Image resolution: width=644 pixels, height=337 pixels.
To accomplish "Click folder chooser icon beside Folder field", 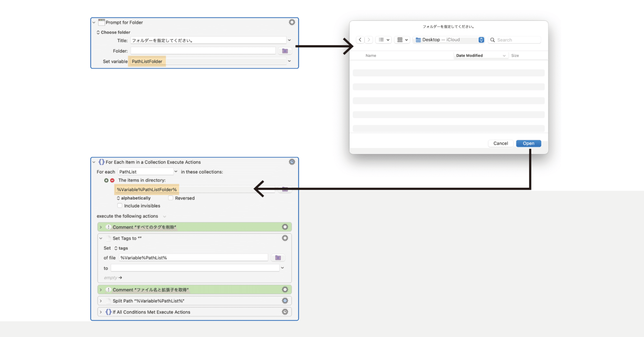I will point(285,51).
